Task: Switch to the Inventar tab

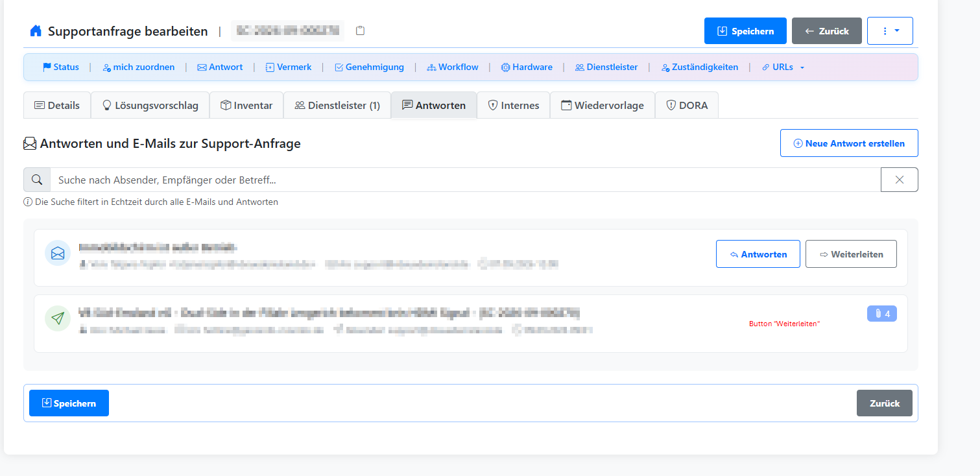Action: coord(246,105)
